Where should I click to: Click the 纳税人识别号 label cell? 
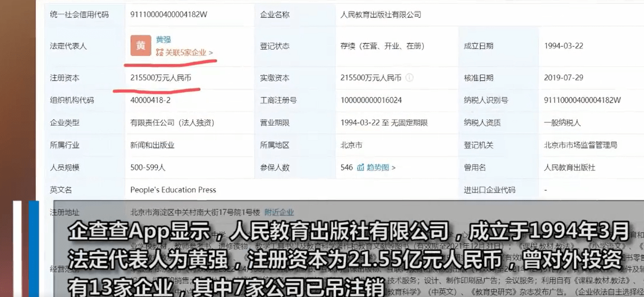pyautogui.click(x=499, y=100)
